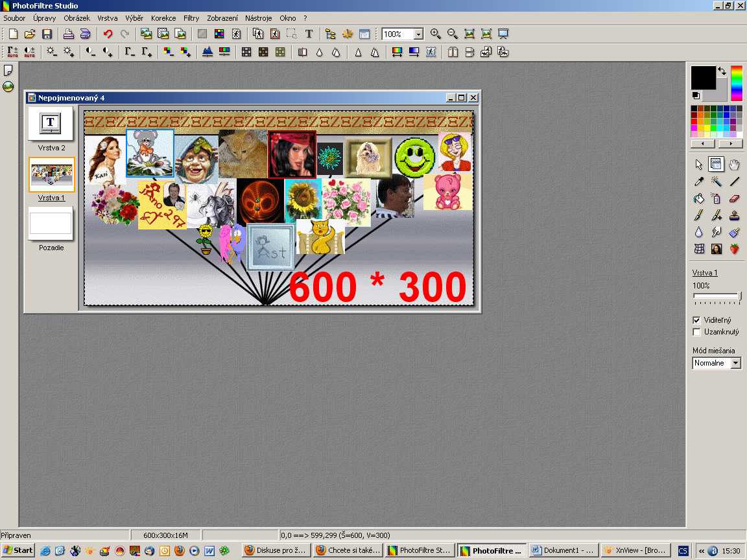Click the rainbow color spectrum bar
Screen dimensions: 747x560
[737, 83]
